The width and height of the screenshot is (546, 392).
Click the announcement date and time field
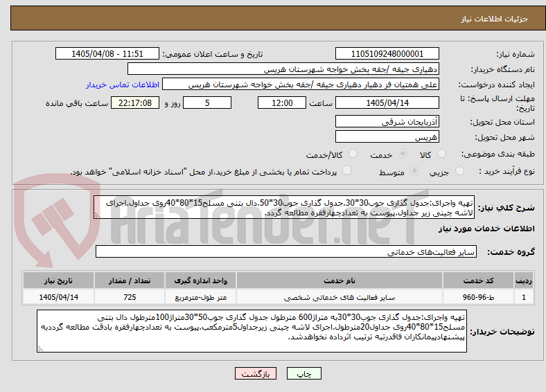[x=107, y=53]
